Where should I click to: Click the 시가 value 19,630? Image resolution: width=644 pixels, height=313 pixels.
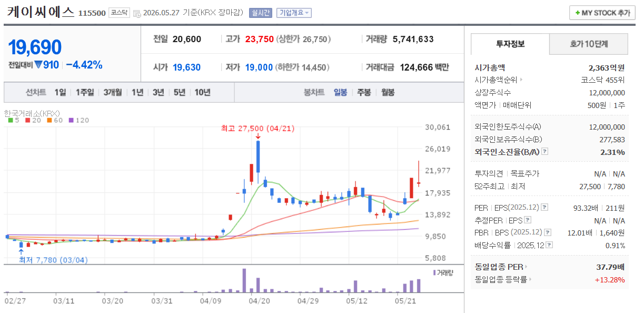coord(186,67)
